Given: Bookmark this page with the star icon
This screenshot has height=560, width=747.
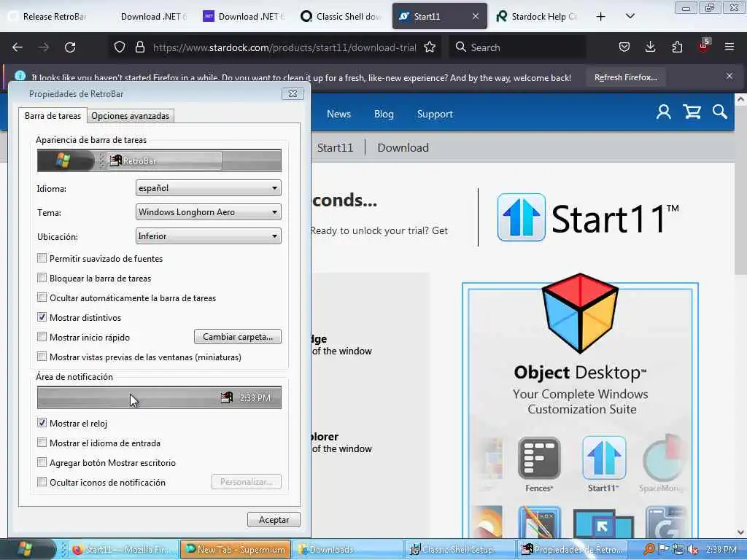Looking at the screenshot, I should 430,47.
